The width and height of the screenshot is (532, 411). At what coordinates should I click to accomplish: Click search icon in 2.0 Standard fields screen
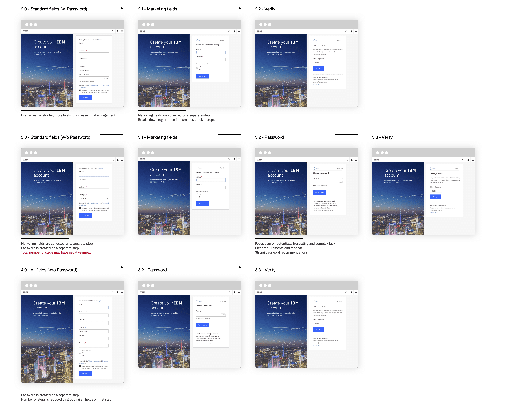(x=112, y=31)
